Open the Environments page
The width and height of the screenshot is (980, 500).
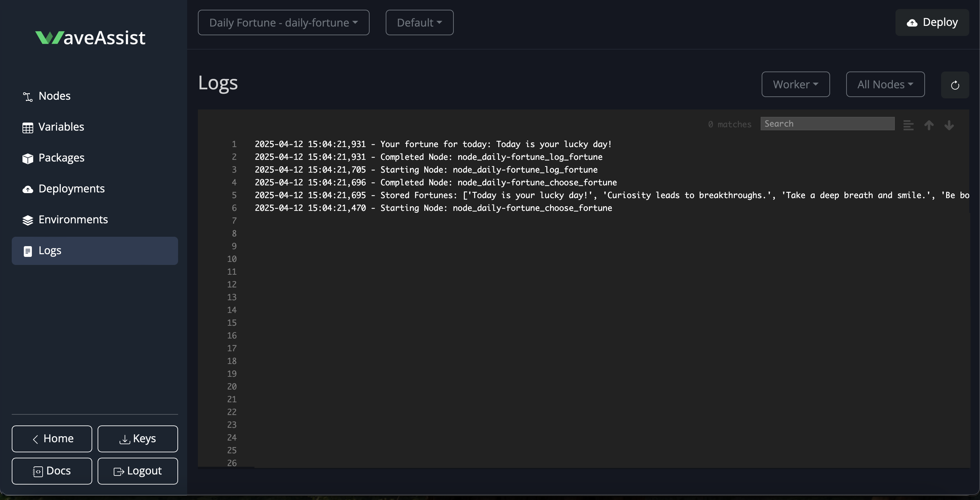point(73,219)
